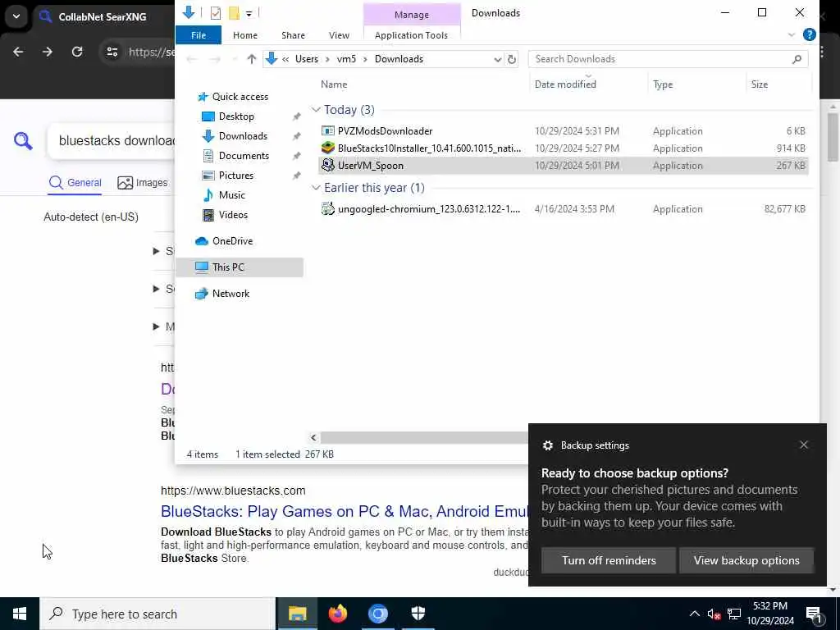This screenshot has height=630, width=840.
Task: Open previous locations dropdown in address bar
Action: (x=498, y=59)
